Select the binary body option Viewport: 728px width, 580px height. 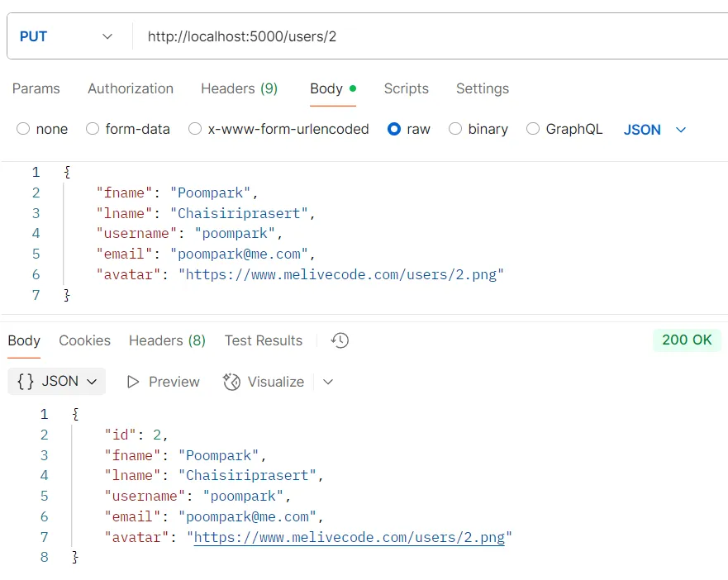click(456, 129)
